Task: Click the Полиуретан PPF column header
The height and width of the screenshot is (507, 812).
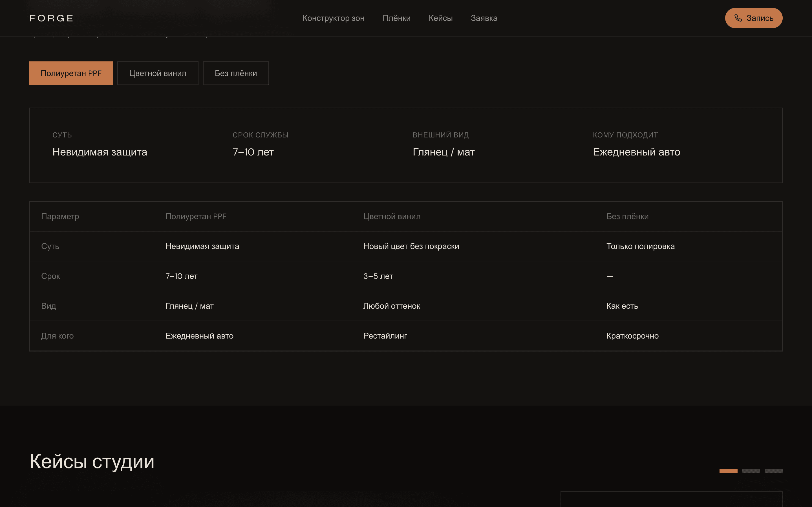Action: tap(196, 216)
